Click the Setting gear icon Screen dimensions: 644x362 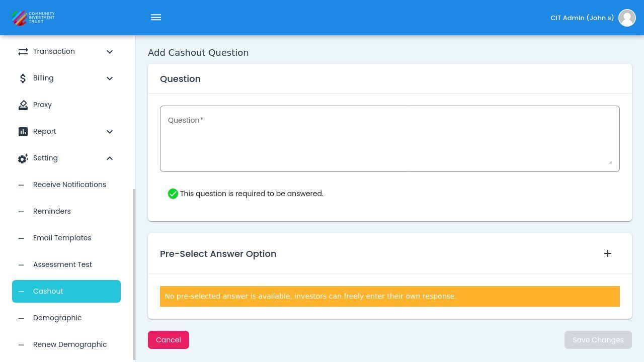coord(23,158)
